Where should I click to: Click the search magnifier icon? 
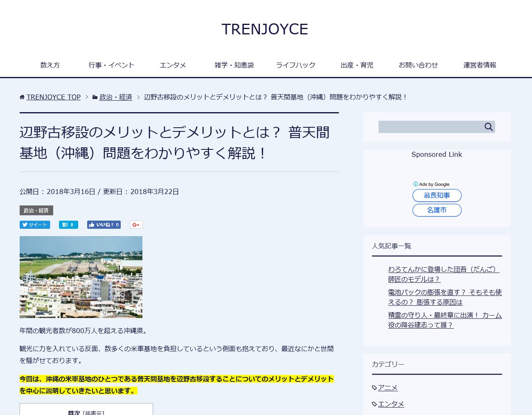pos(489,127)
